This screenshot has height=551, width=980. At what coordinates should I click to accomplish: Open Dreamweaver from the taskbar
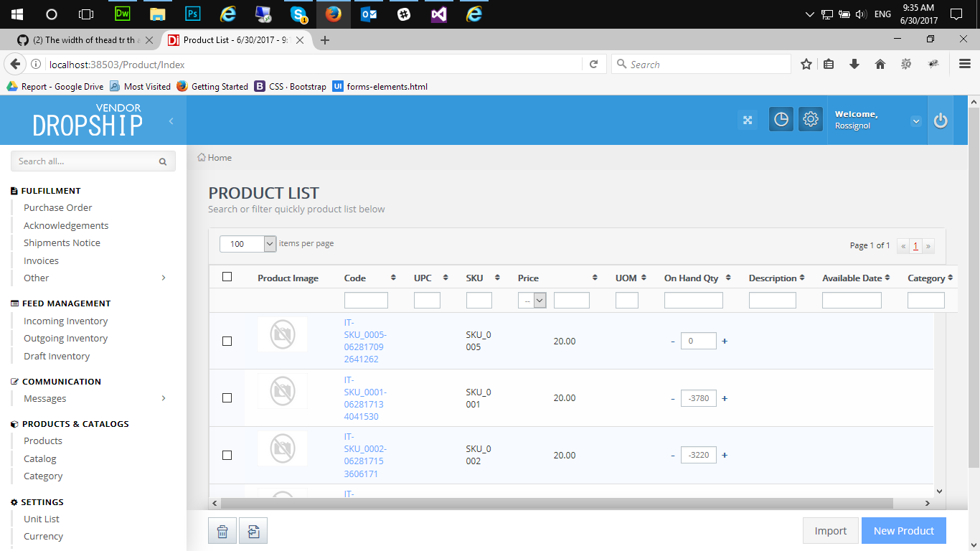coord(123,14)
